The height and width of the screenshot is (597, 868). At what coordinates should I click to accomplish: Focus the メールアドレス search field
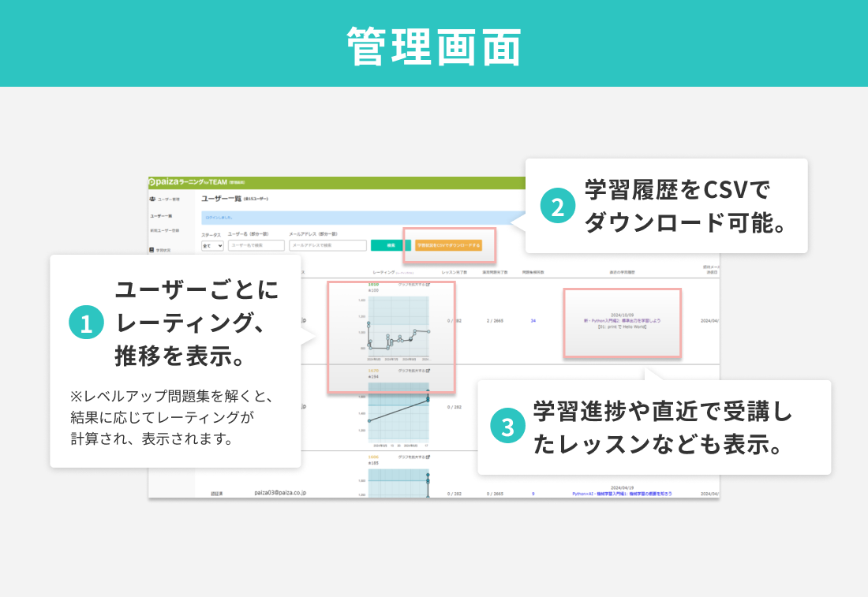click(x=327, y=245)
